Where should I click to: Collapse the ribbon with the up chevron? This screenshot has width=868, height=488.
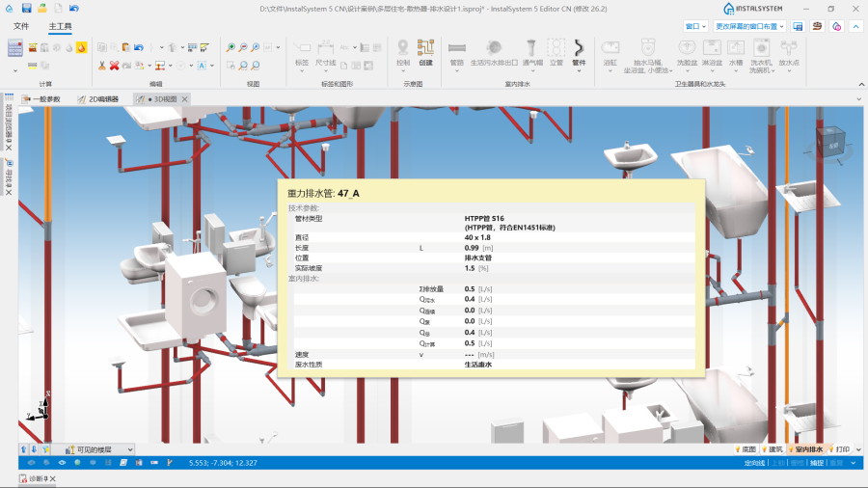click(855, 26)
